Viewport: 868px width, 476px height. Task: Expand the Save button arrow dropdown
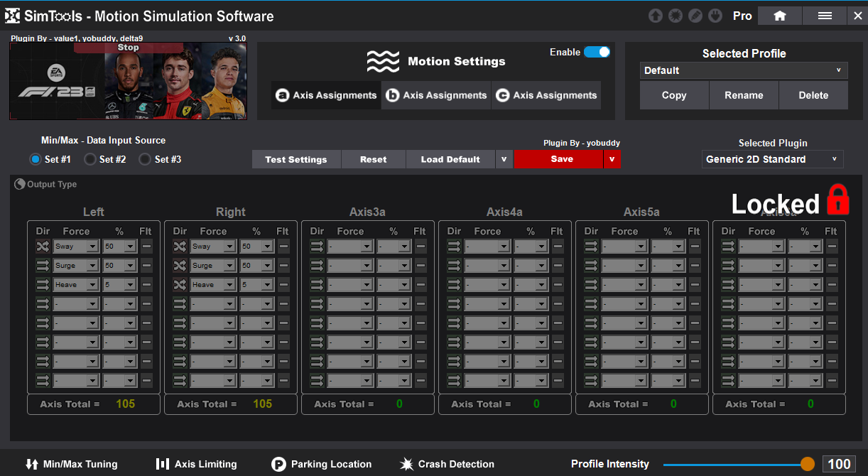click(x=612, y=159)
